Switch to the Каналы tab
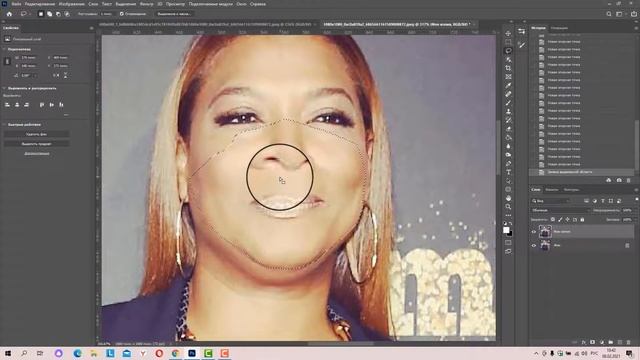Screen dimensions: 640x360 [552, 190]
